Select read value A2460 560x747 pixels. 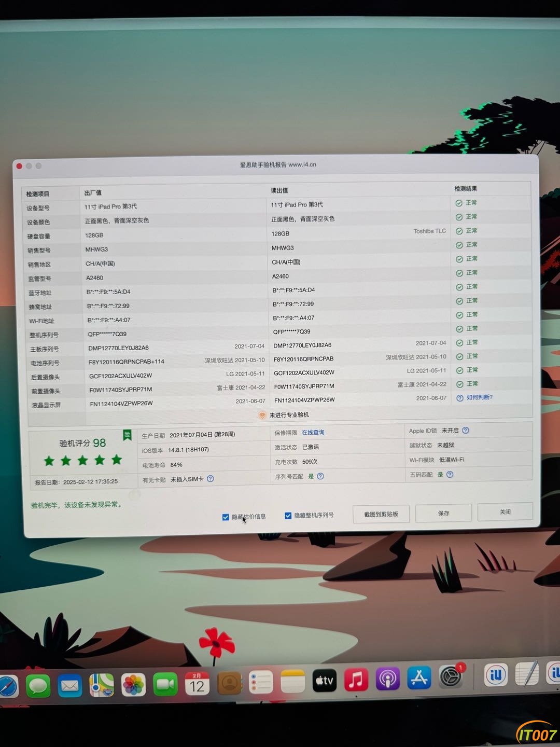tap(281, 276)
